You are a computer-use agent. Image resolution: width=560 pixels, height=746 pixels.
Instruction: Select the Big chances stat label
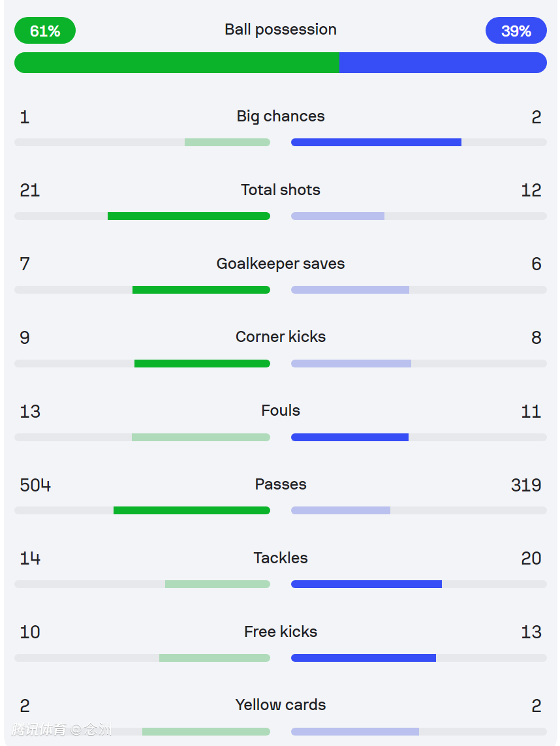[281, 116]
